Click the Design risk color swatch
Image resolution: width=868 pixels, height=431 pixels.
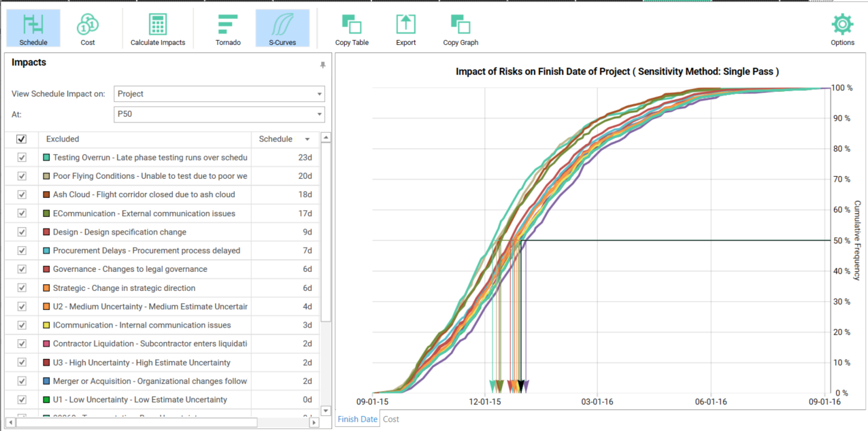pyautogui.click(x=46, y=232)
